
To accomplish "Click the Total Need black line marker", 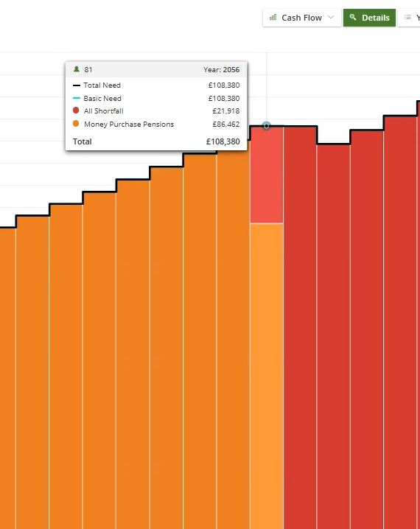I will click(77, 85).
